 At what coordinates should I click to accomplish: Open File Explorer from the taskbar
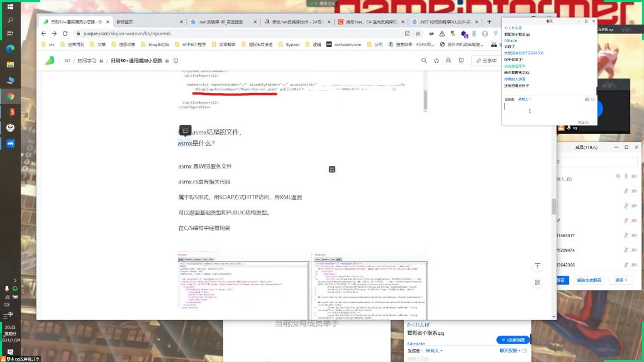tap(10, 65)
